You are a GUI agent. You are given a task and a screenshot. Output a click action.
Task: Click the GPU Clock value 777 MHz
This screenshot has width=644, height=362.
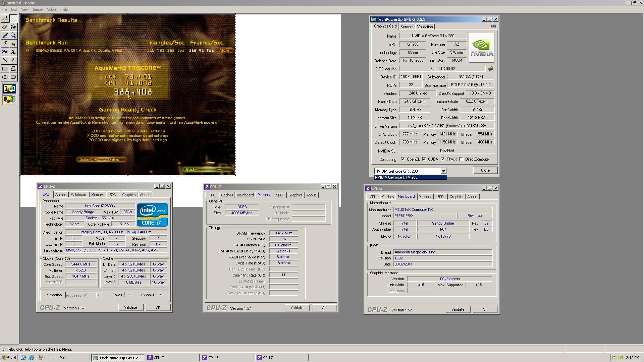410,134
